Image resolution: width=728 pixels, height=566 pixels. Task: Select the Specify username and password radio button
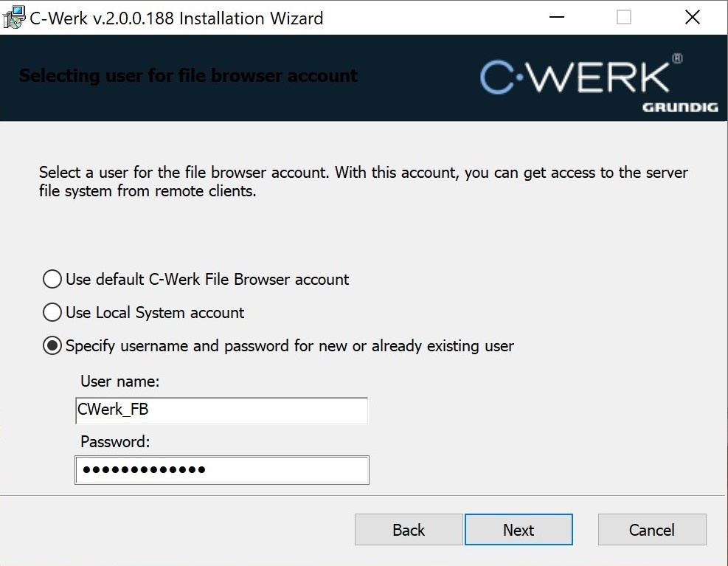click(x=52, y=346)
